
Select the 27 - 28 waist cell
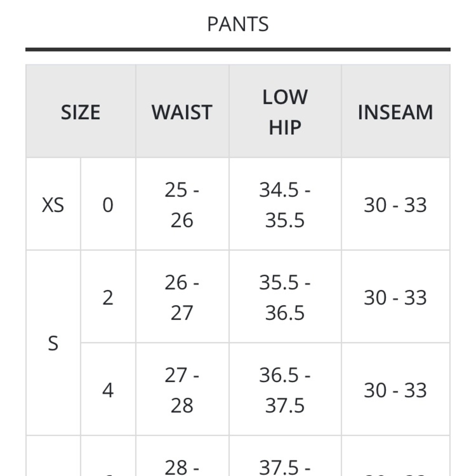182,389
